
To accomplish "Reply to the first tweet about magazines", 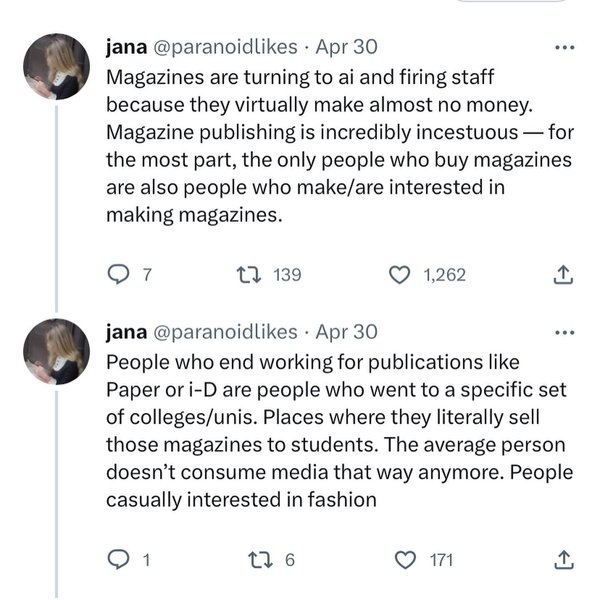I will (x=118, y=274).
